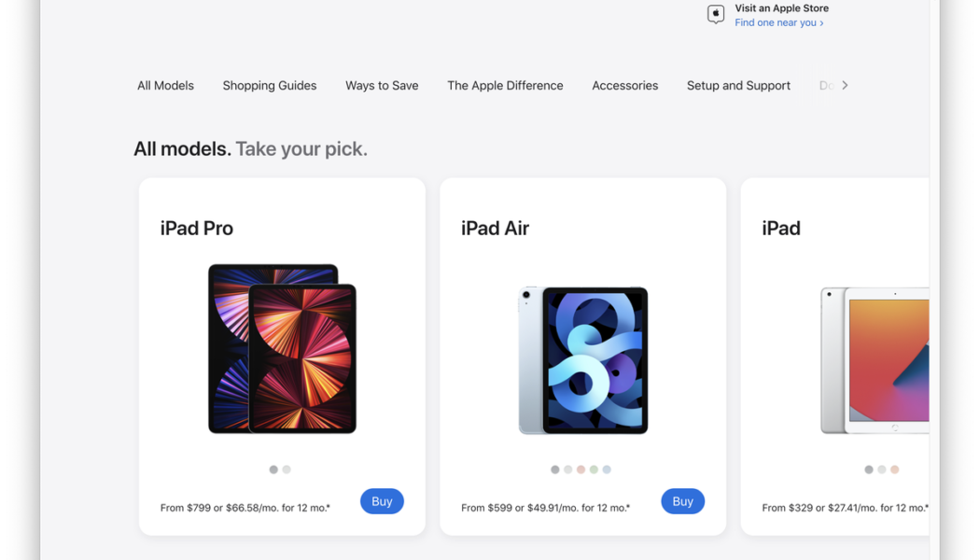Click the Apple Store pin icon
Viewport: 980px width, 560px height.
pyautogui.click(x=715, y=14)
